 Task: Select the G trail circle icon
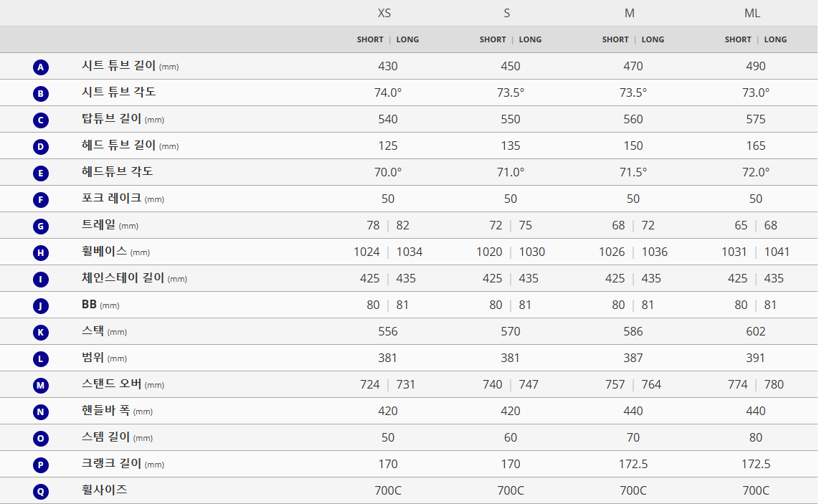pyautogui.click(x=40, y=227)
